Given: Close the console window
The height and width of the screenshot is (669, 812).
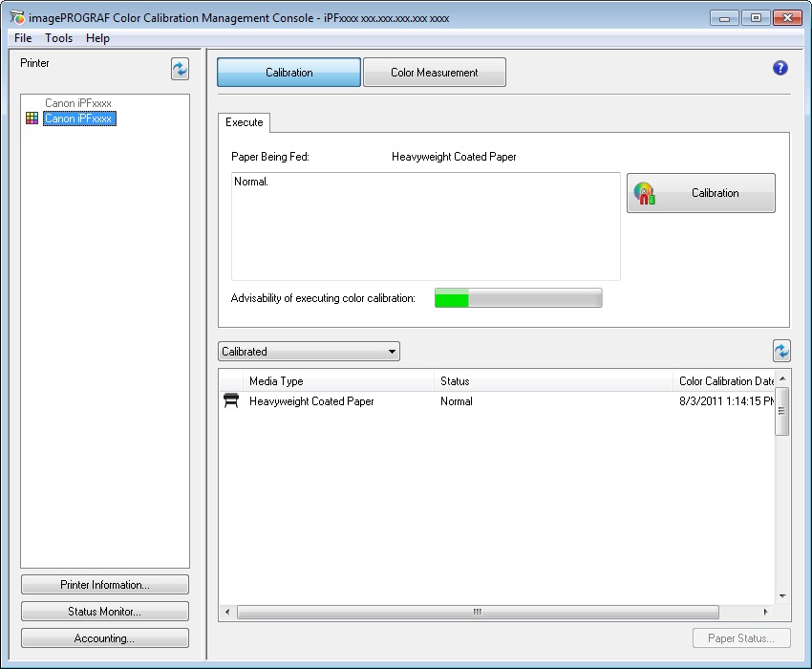Looking at the screenshot, I should 787,18.
